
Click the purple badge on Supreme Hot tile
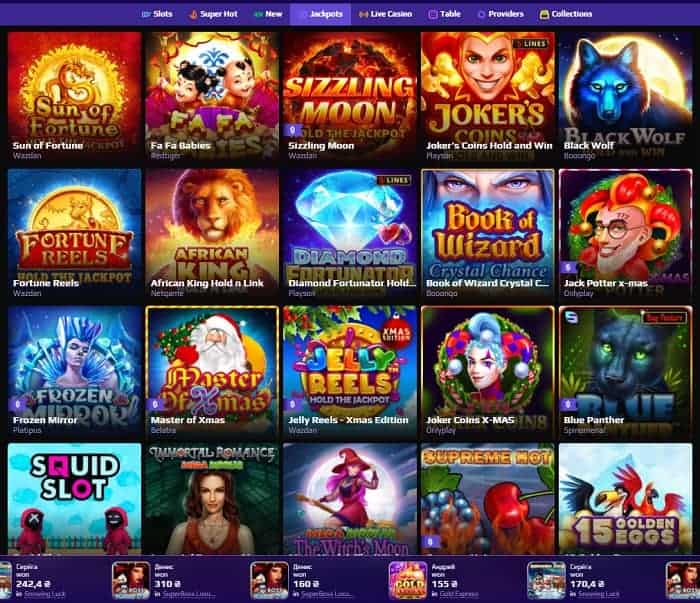point(430,542)
